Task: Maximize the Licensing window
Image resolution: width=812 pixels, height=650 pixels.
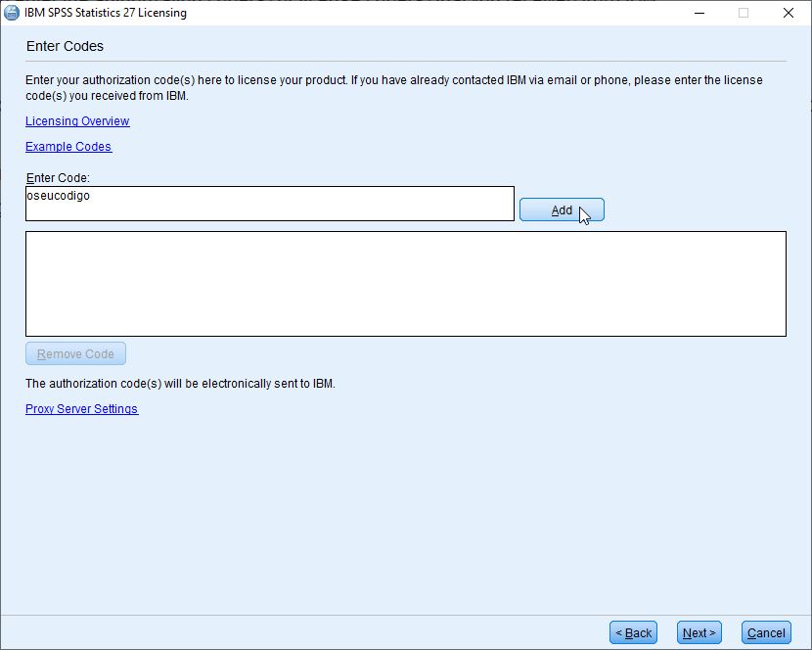Action: pos(744,13)
